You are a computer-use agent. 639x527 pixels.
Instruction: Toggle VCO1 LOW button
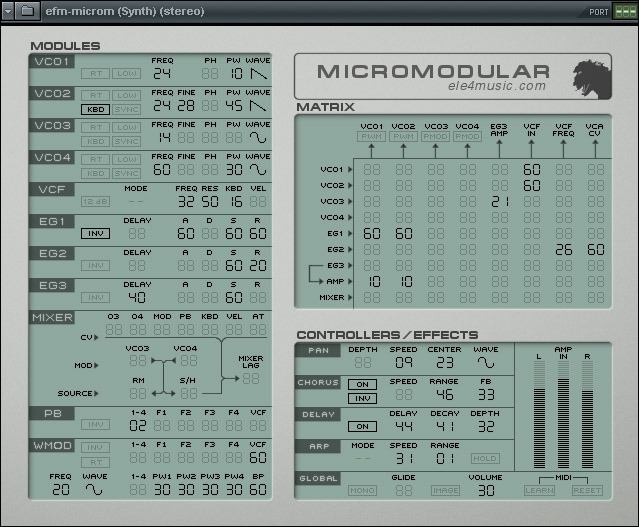click(x=126, y=74)
